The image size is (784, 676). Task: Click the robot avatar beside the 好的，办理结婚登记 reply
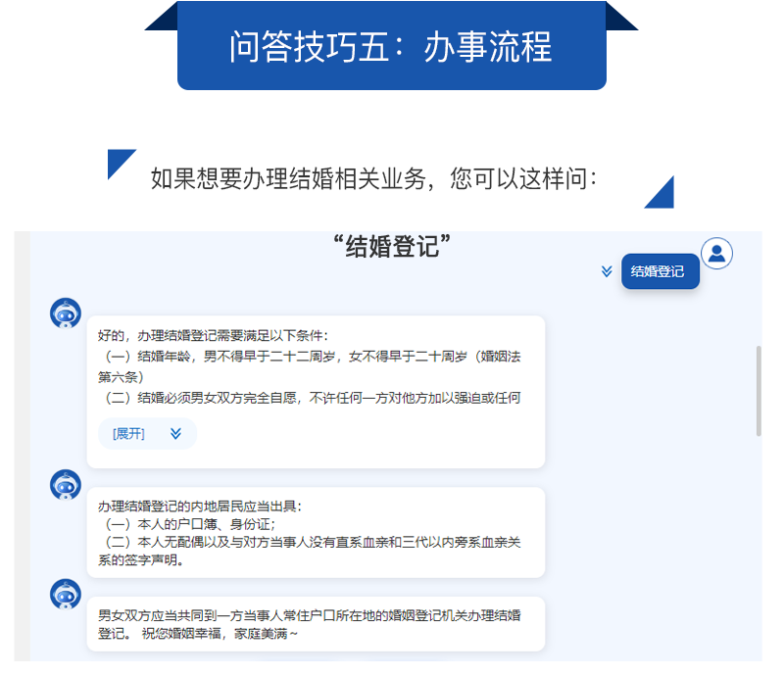(x=66, y=314)
